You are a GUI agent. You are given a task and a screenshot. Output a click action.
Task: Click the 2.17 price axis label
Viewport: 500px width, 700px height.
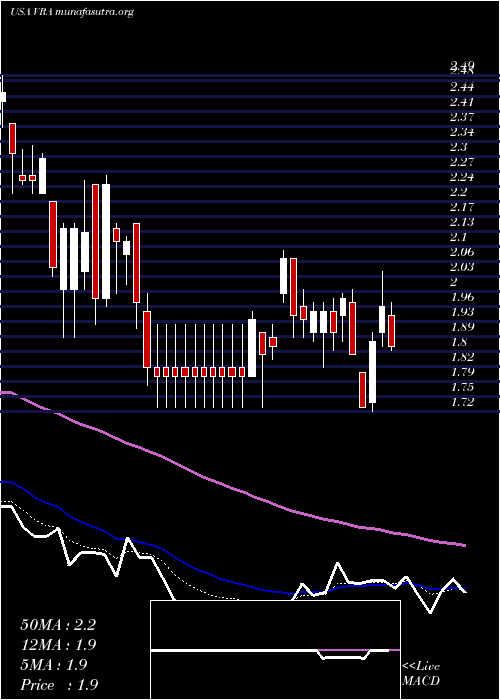(x=462, y=207)
